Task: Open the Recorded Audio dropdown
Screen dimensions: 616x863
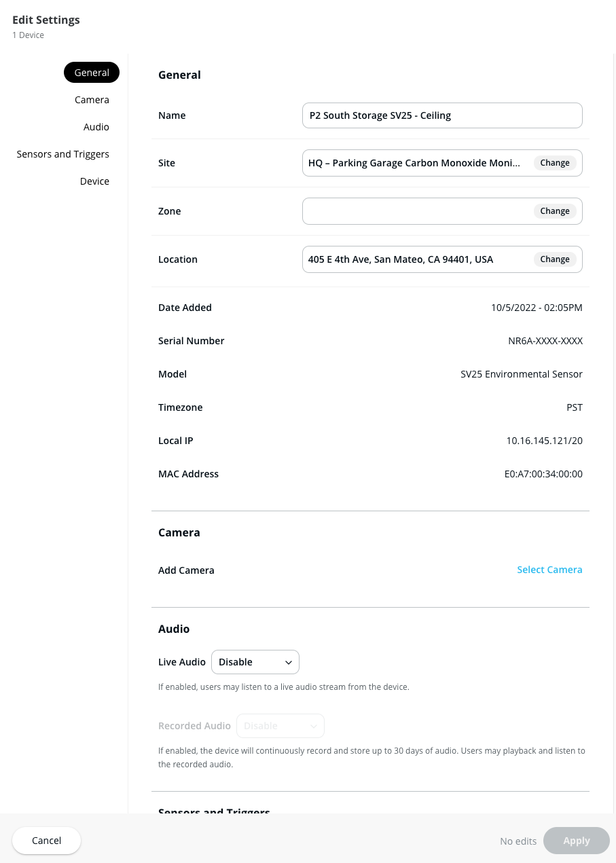Action: pos(280,726)
